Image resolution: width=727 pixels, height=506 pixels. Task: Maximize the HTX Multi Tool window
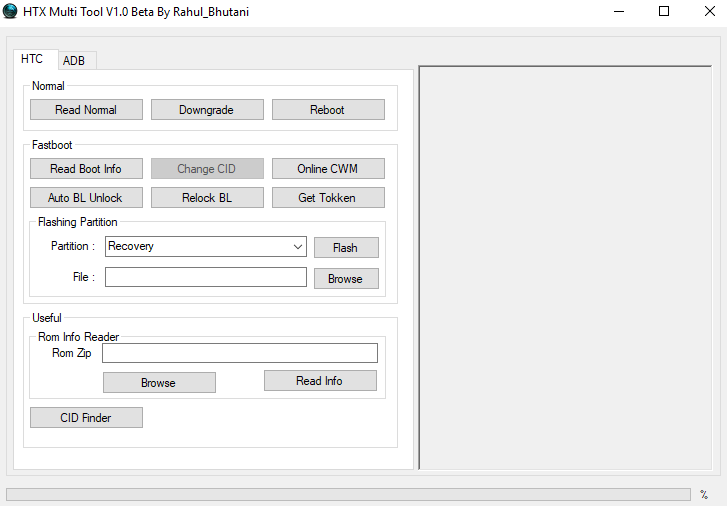click(664, 11)
